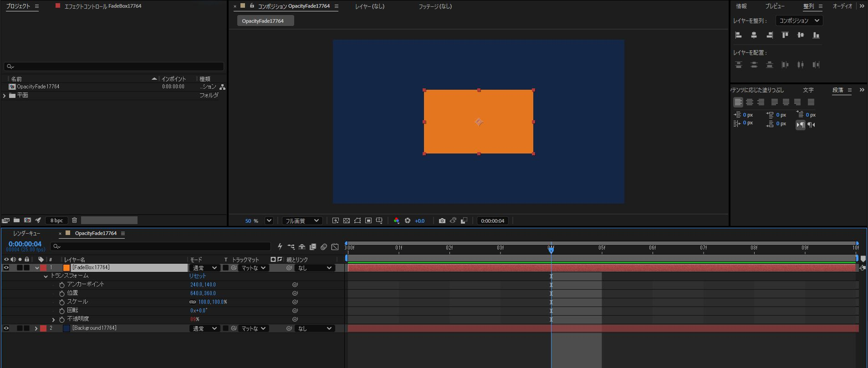The width and height of the screenshot is (868, 368).
Task: Click the region of interest icon
Action: click(x=368, y=221)
